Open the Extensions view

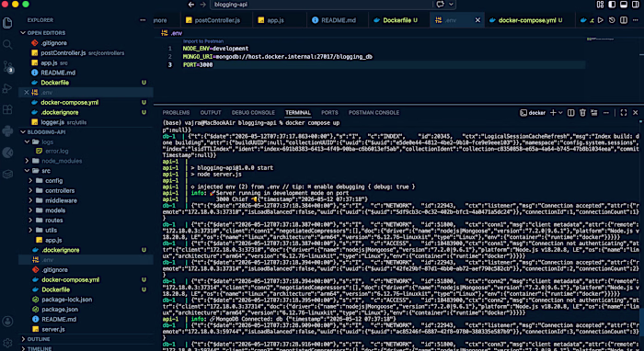[x=7, y=110]
